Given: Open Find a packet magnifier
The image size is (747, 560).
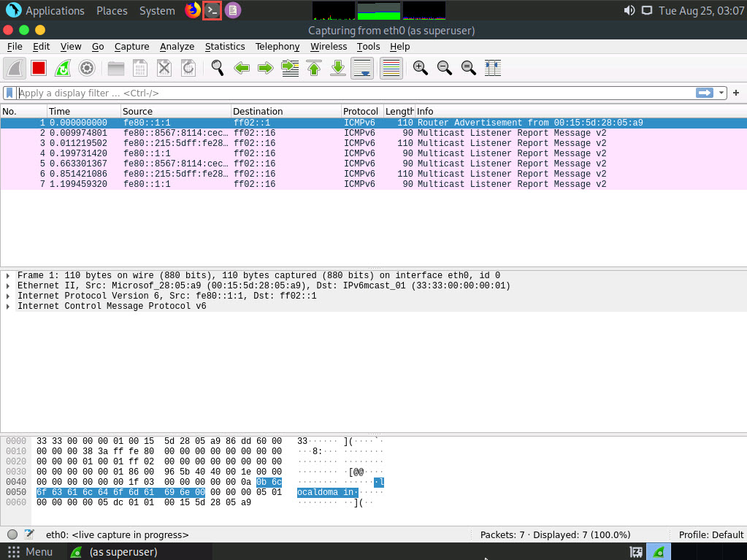Looking at the screenshot, I should click(x=218, y=68).
